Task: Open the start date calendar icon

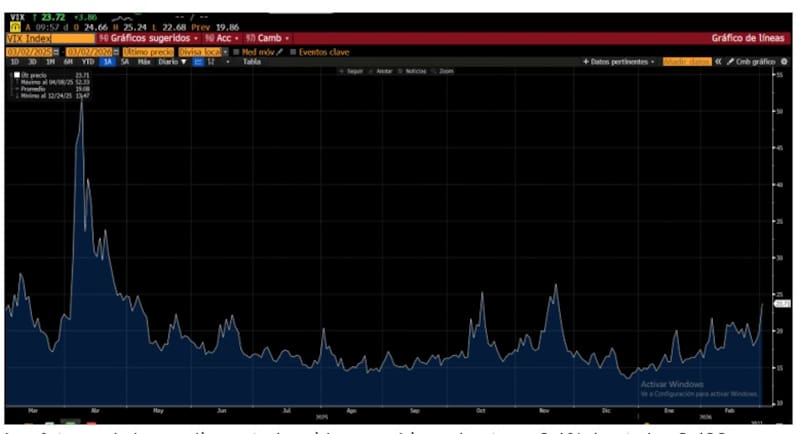Action: [x=56, y=51]
